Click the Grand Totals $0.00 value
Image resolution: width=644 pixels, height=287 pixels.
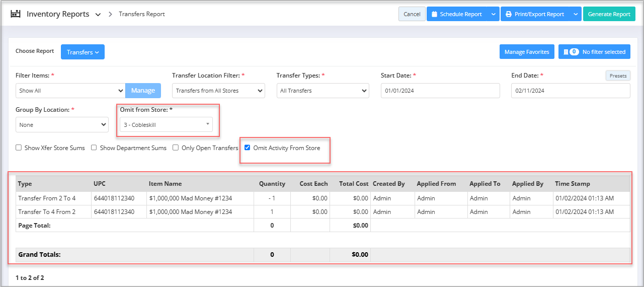pyautogui.click(x=360, y=255)
